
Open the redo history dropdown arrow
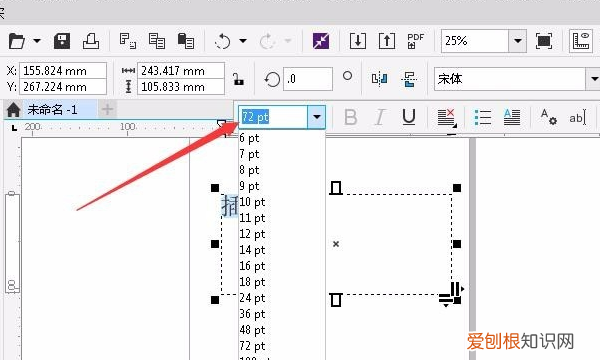tap(288, 41)
